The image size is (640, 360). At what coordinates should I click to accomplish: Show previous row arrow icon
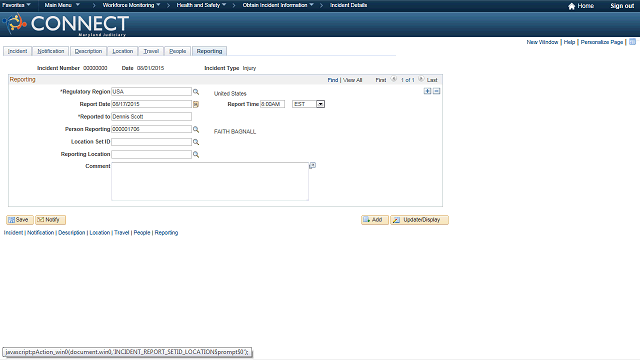pos(394,79)
